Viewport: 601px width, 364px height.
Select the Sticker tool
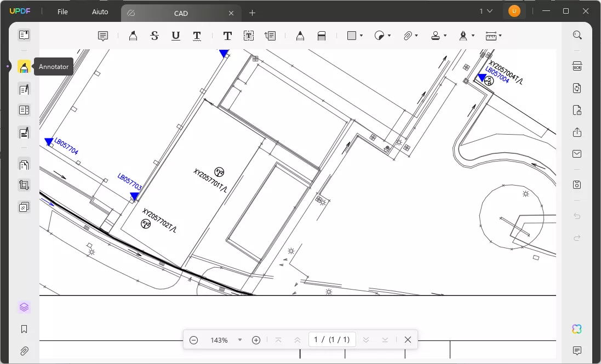point(379,36)
